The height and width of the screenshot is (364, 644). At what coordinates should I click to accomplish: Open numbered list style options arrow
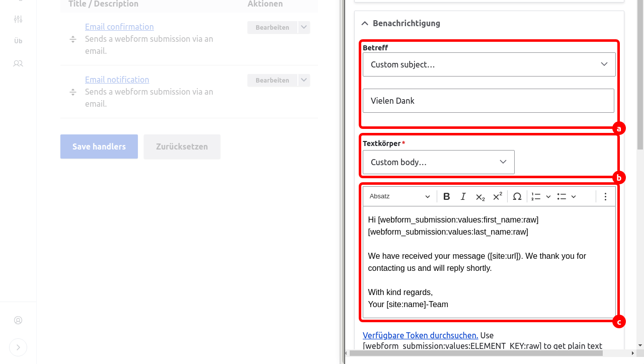click(x=548, y=196)
